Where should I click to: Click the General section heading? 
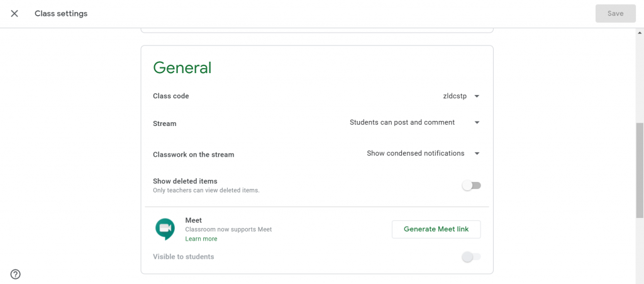(182, 68)
